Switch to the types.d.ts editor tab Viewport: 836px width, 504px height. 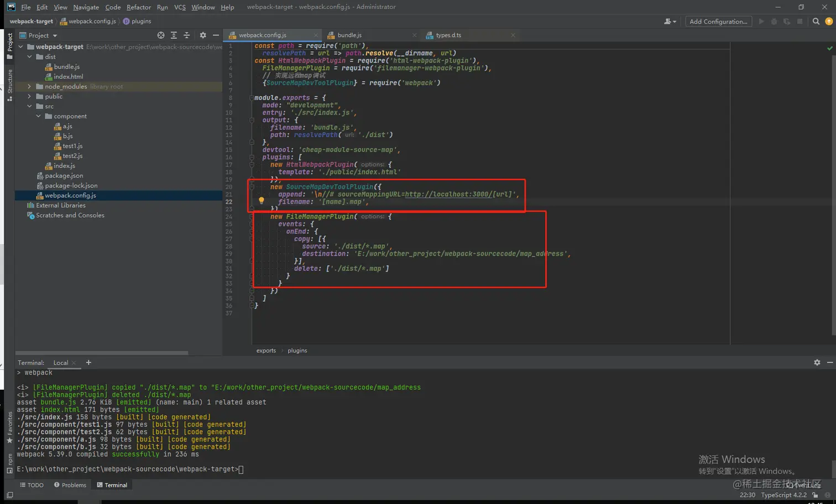(x=448, y=35)
